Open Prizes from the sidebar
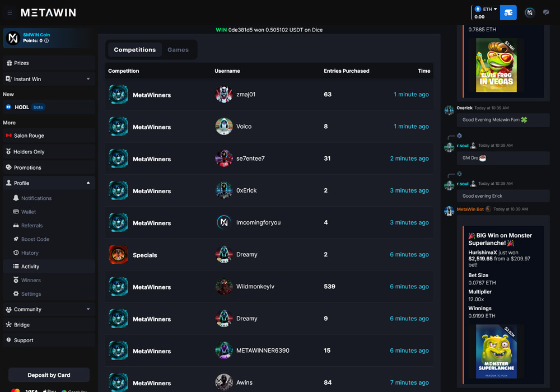This screenshot has height=392, width=560. point(21,63)
